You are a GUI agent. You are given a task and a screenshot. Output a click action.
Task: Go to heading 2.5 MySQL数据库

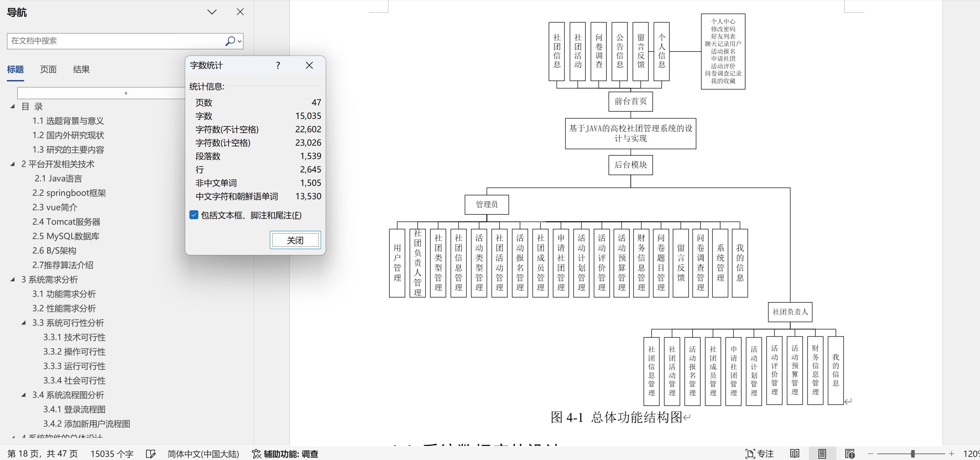tap(66, 236)
